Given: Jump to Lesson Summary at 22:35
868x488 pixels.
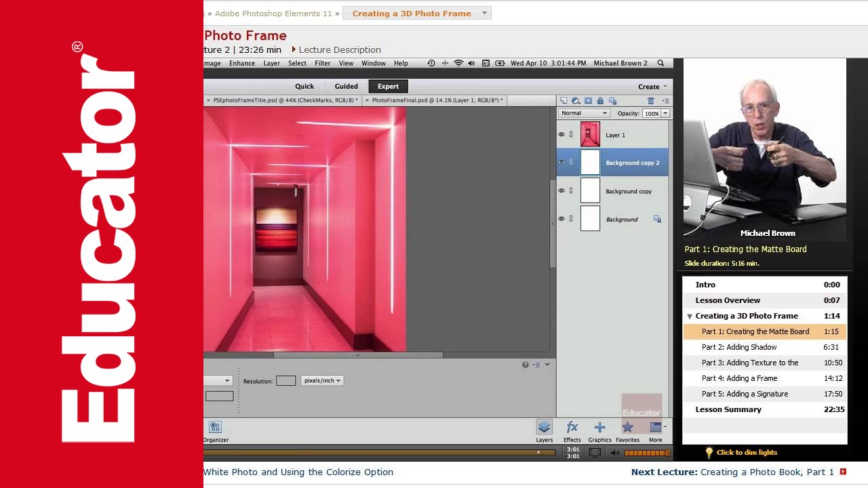Looking at the screenshot, I should click(x=764, y=409).
